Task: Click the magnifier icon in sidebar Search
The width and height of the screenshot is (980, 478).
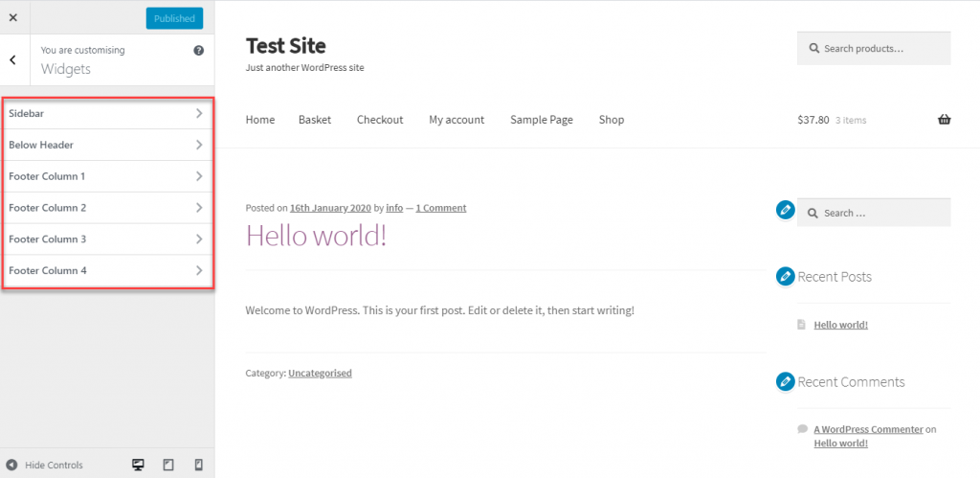Action: [x=813, y=214]
